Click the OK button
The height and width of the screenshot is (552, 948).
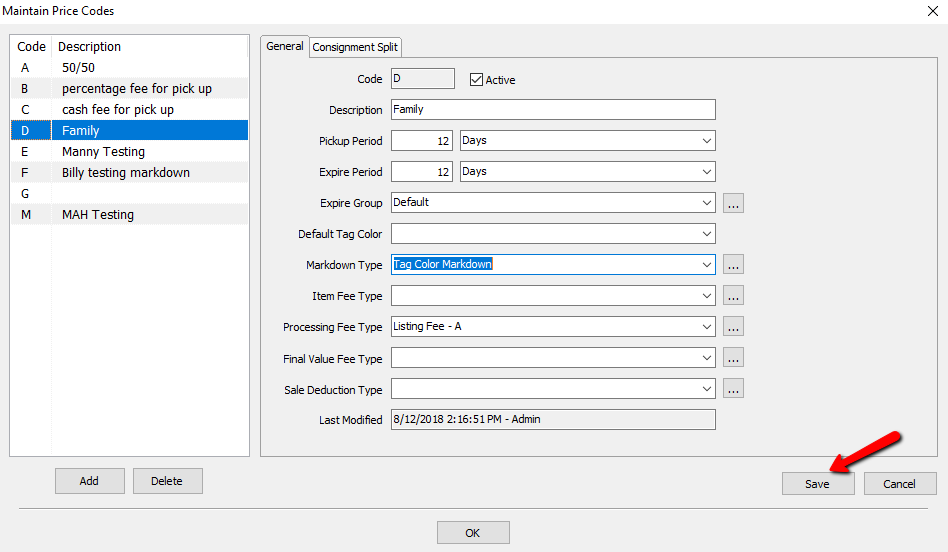point(473,533)
